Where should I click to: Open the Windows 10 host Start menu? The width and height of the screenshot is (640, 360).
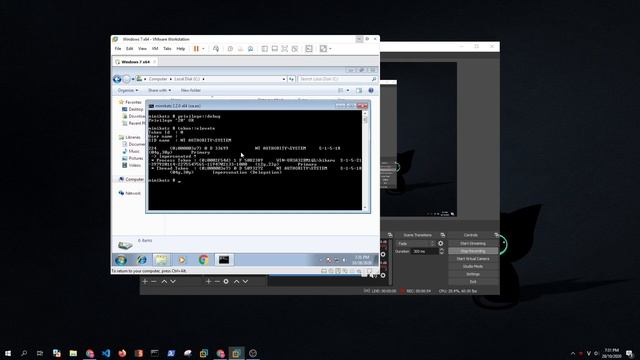tap(8, 353)
